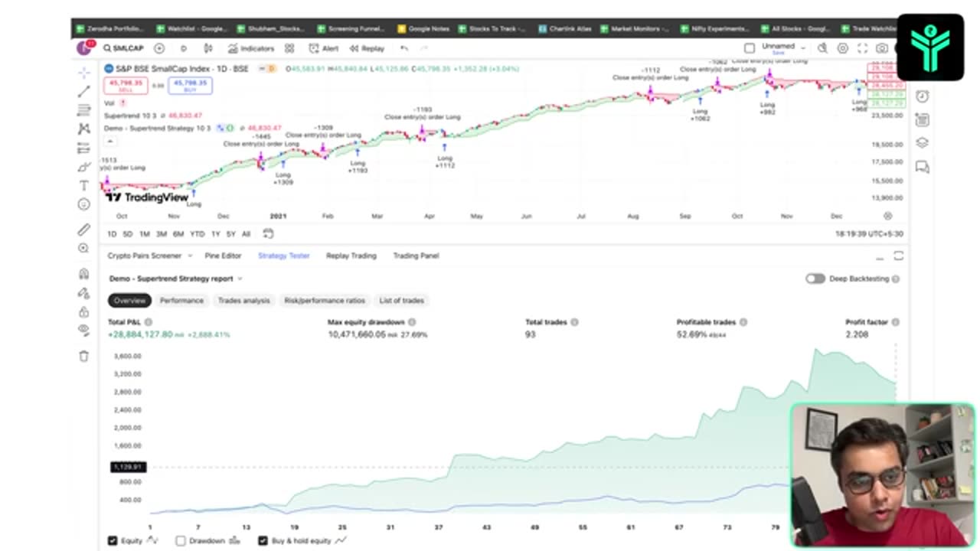Image resolution: width=980 pixels, height=551 pixels.
Task: Open the emoji icons tool
Action: (83, 204)
